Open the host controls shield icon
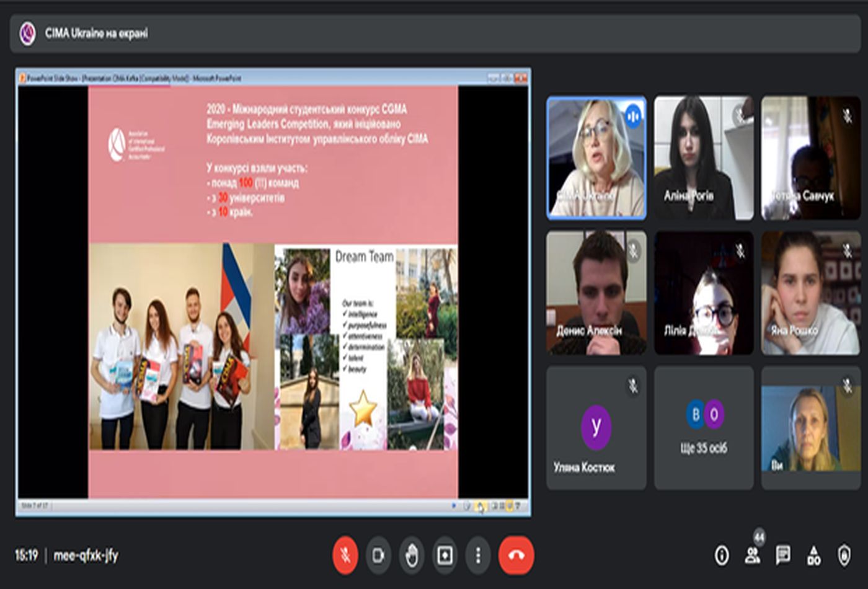Screen dimensions: 868x589 pos(844,556)
